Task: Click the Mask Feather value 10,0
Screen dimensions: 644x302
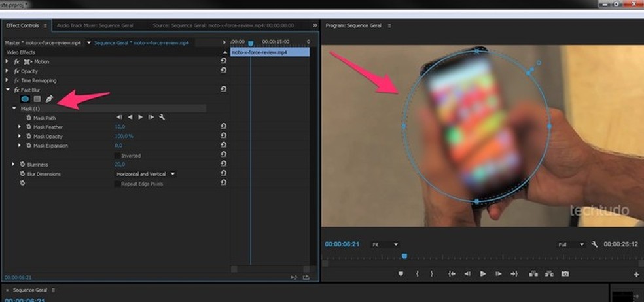Action: tap(120, 127)
